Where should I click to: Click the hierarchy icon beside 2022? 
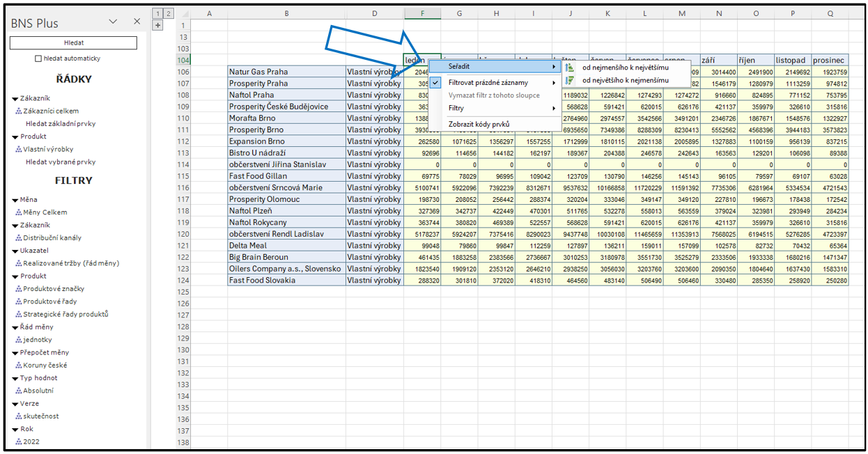[18, 441]
